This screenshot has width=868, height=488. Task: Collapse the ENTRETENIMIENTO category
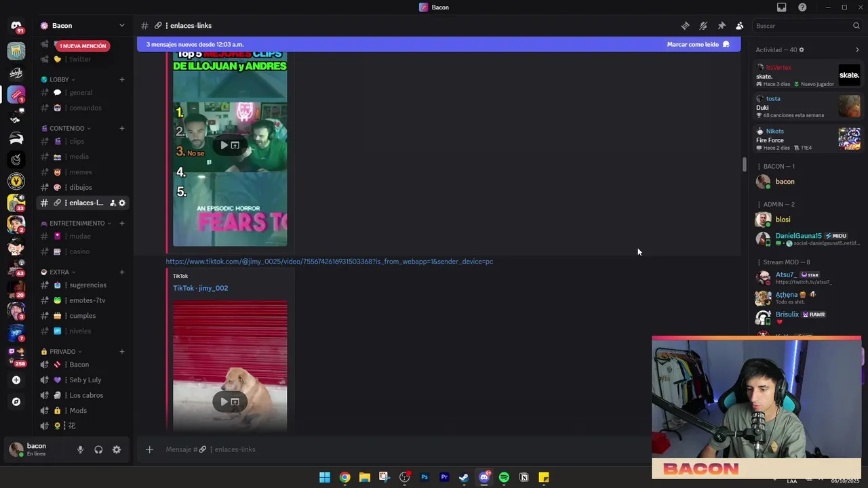pos(77,223)
